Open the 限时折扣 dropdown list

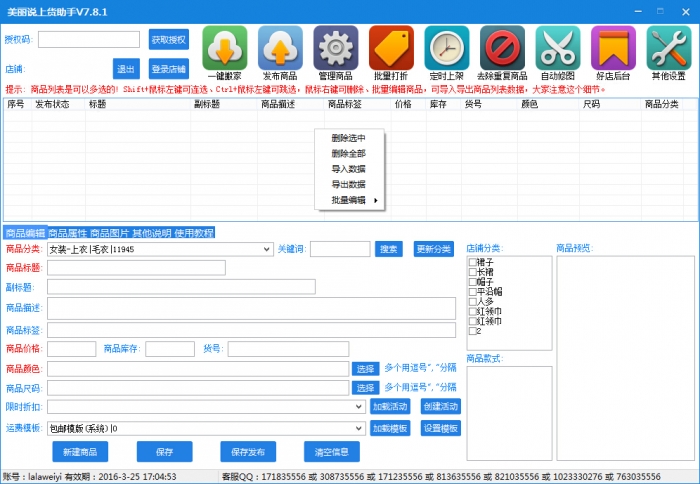(x=359, y=407)
